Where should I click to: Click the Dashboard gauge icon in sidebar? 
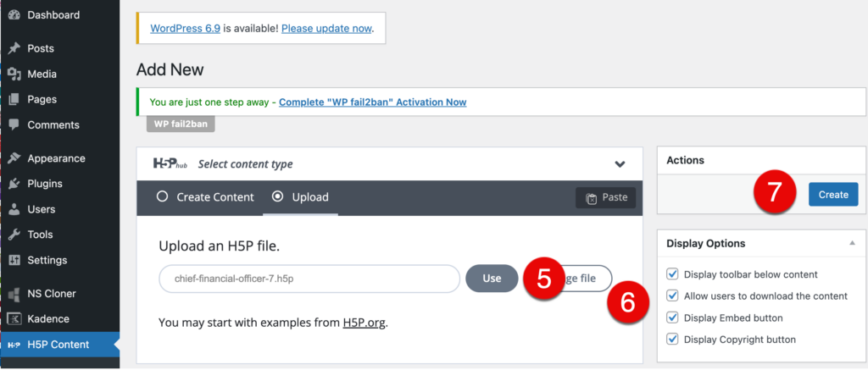tap(14, 15)
